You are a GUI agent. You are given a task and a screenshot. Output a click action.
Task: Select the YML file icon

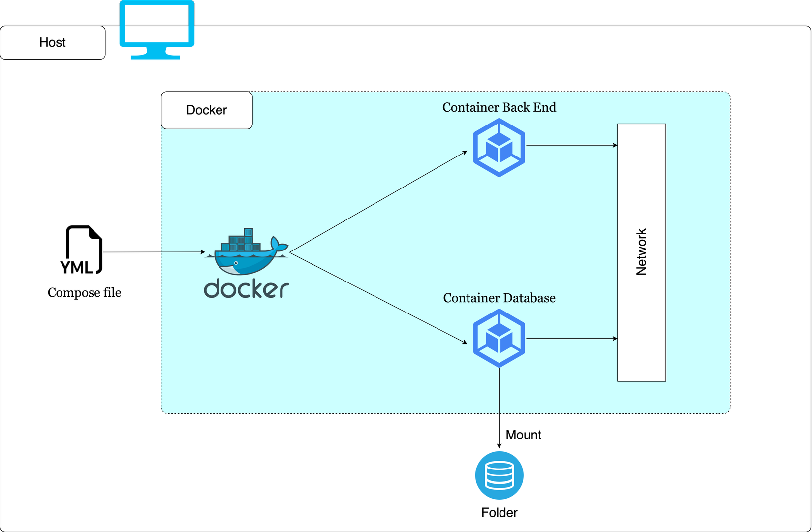click(x=81, y=250)
